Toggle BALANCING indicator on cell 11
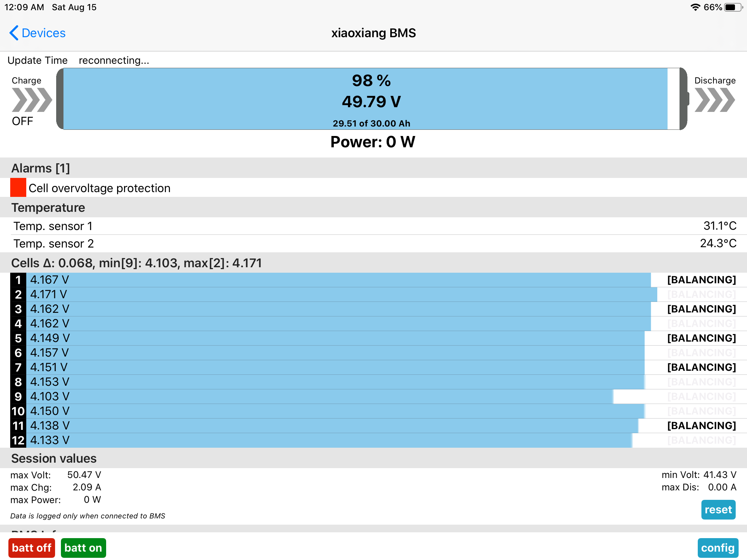 [x=701, y=426]
